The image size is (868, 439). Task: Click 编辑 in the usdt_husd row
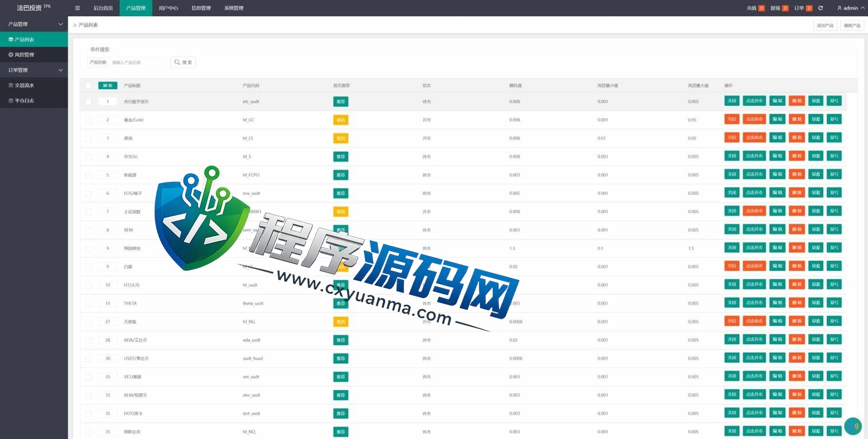pos(777,358)
